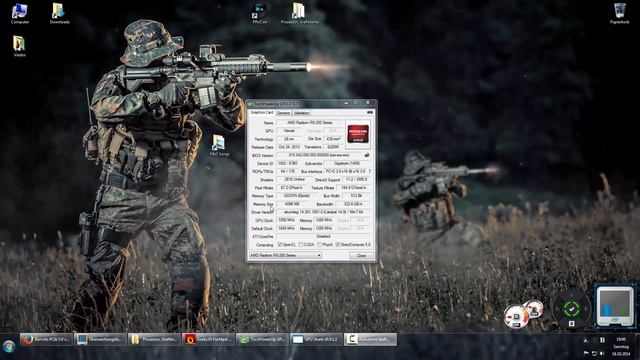Click the Subvendor Gigabyte field
The image size is (640, 360).
347,163
